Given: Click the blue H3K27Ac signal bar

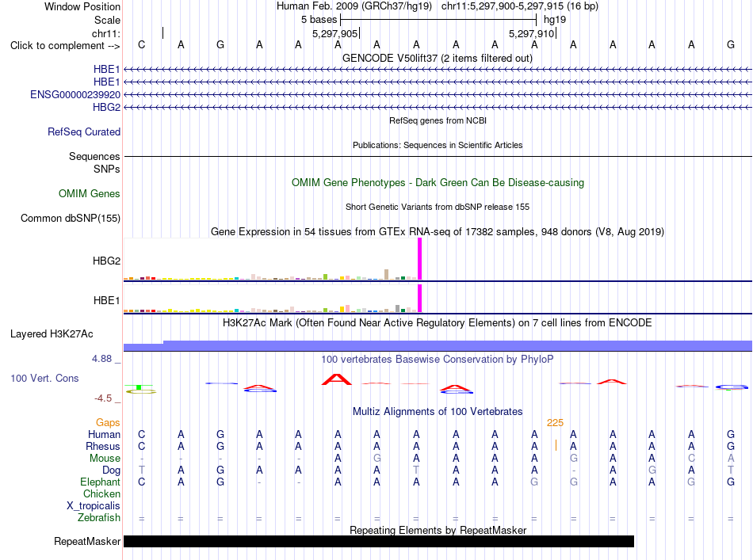Looking at the screenshot, I should (438, 346).
